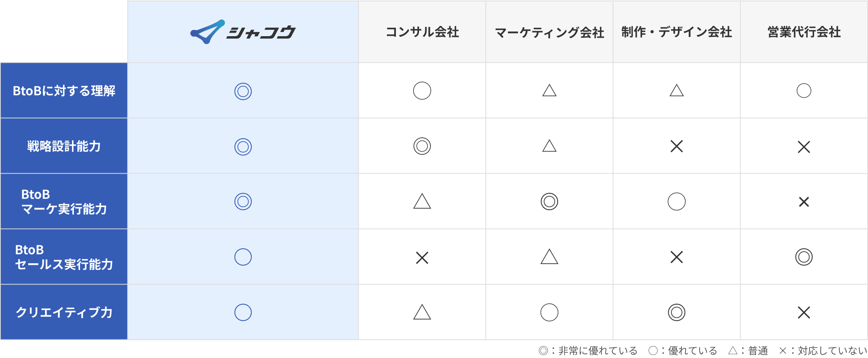Click マーケティング会社 double circle for マーケ実行能力
This screenshot has width=868, height=358.
tap(549, 201)
